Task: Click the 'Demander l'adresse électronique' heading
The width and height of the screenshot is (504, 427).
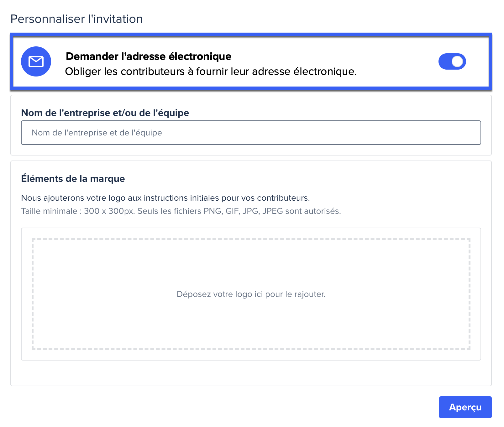Action: 149,56
